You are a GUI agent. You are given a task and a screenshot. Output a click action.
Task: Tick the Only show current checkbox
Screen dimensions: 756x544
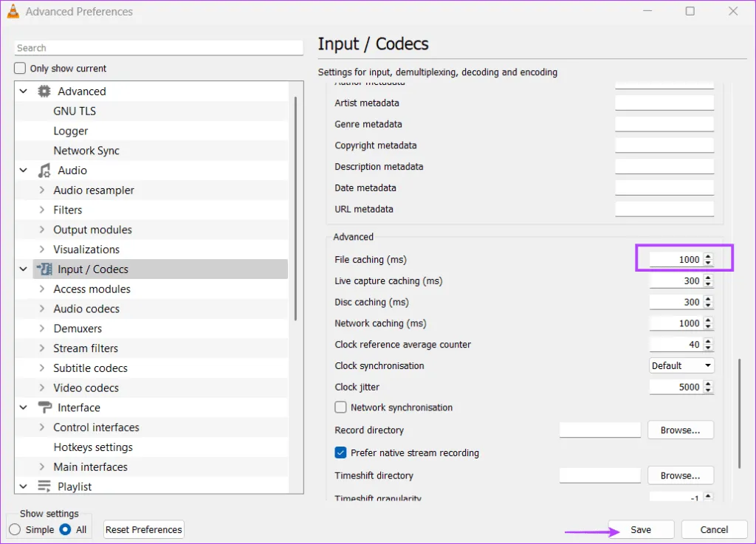tap(21, 69)
